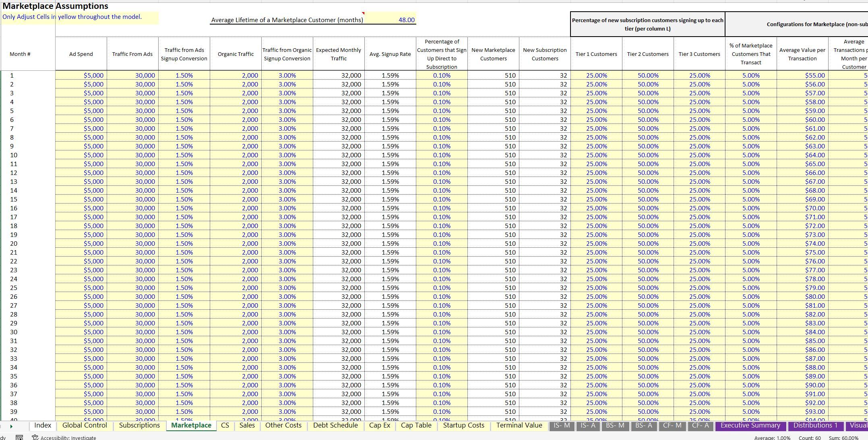
Task: Open the Cap Table sheet tab
Action: click(x=416, y=426)
